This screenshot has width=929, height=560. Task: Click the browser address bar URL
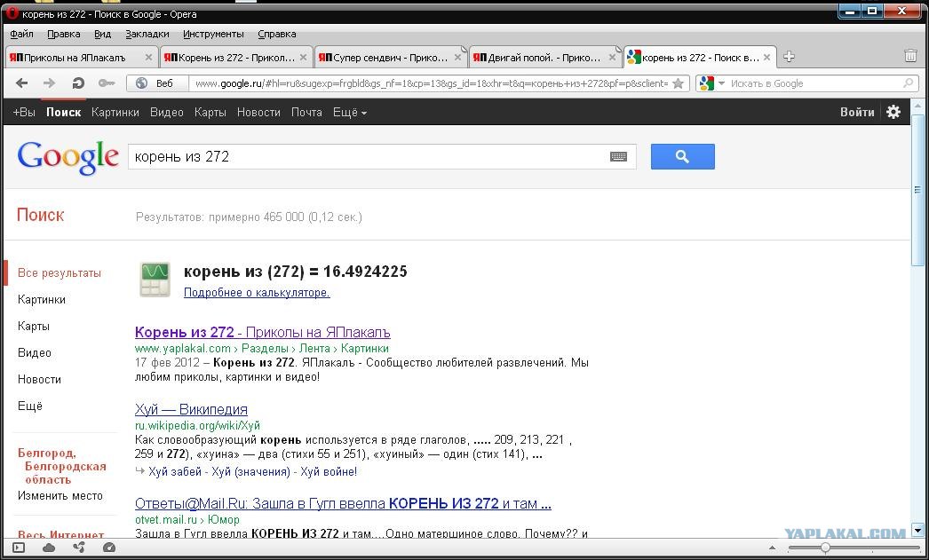click(x=431, y=83)
